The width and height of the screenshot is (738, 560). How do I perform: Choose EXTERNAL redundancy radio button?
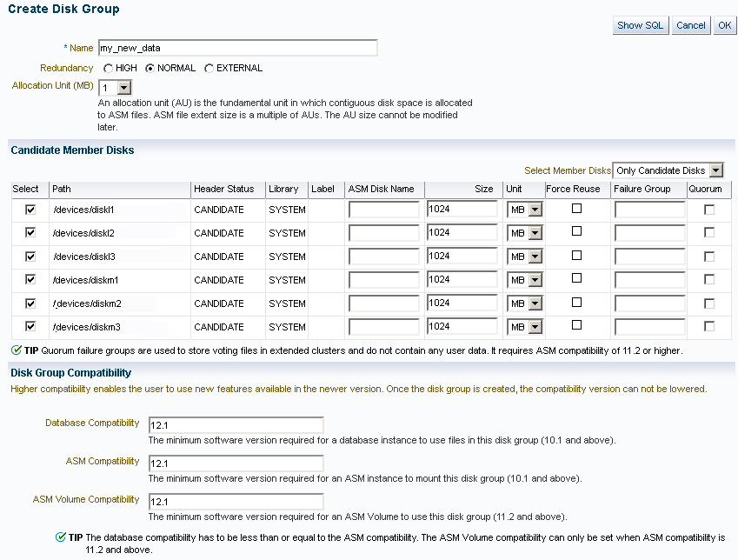[209, 69]
